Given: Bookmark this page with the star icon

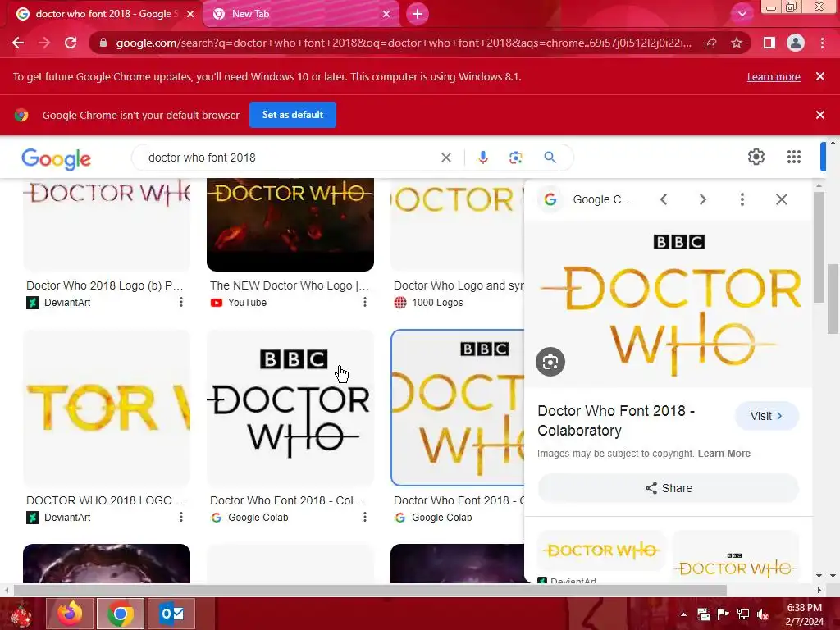Looking at the screenshot, I should [737, 43].
